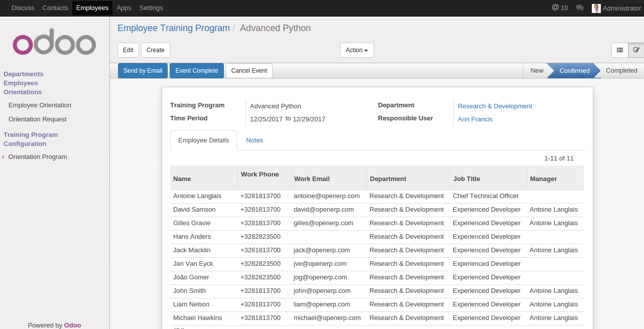Open the João Gomer row
The width and height of the screenshot is (644, 329).
[377, 277]
